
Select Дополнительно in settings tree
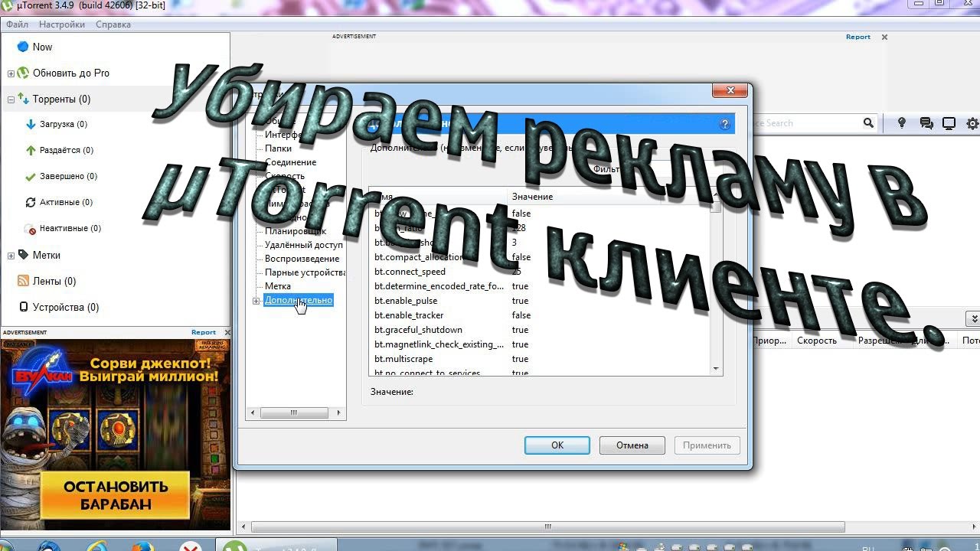click(x=299, y=300)
